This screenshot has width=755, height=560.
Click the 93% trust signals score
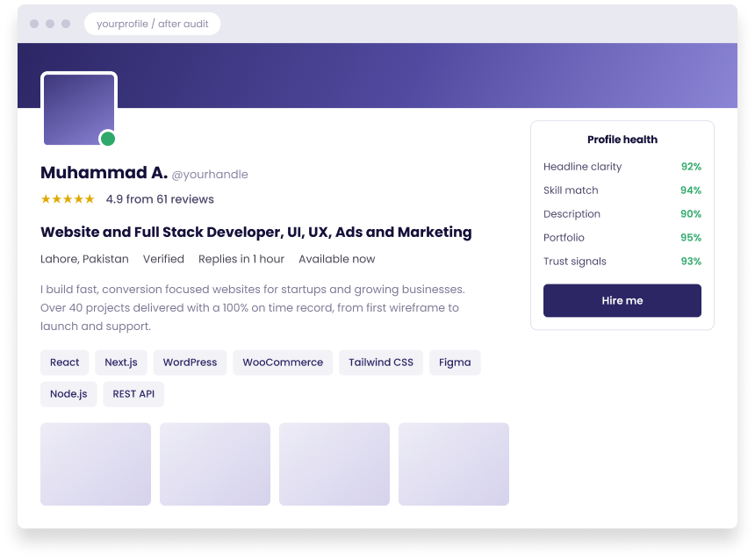[691, 261]
